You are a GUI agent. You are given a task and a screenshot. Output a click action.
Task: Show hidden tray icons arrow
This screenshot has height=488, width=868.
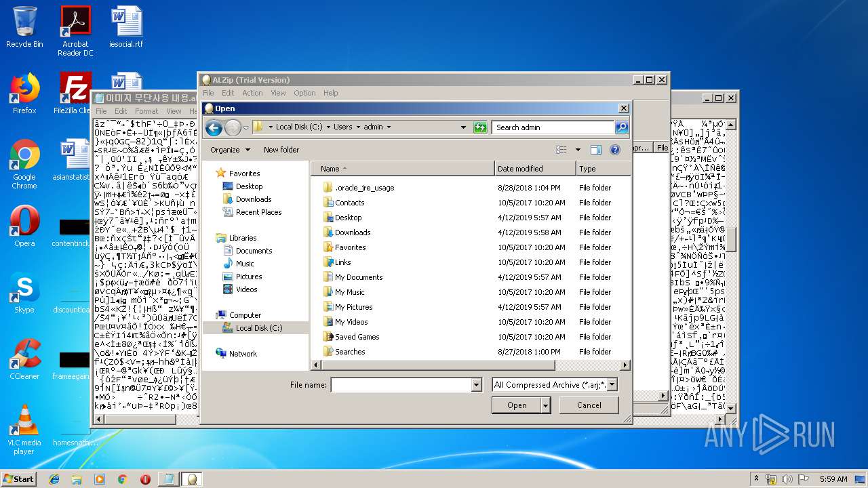click(756, 479)
